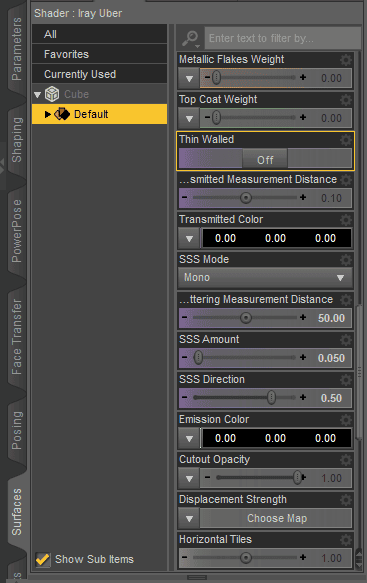Image resolution: width=367 pixels, height=583 pixels.
Task: Click the search magnifier icon
Action: (x=191, y=38)
